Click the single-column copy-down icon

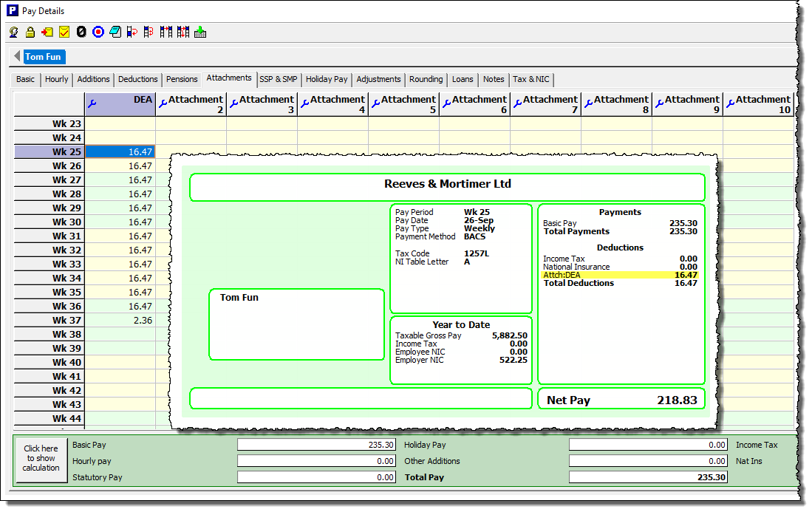pos(132,32)
